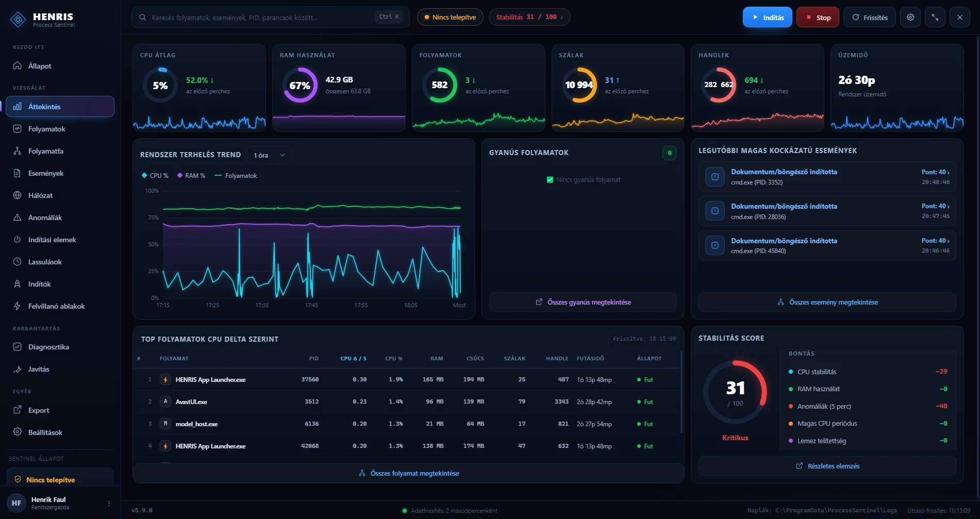Click the HENRIS logo diamond icon
The width and height of the screenshot is (980, 519).
(18, 20)
